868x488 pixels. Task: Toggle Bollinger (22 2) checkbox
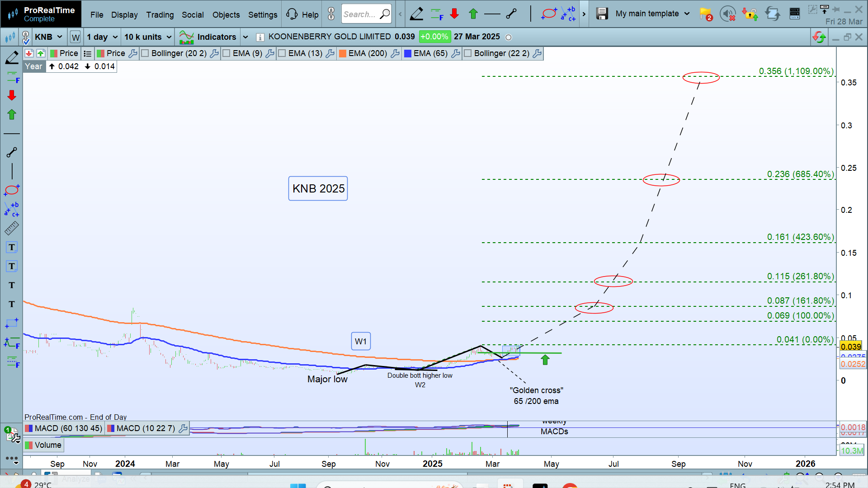[468, 53]
